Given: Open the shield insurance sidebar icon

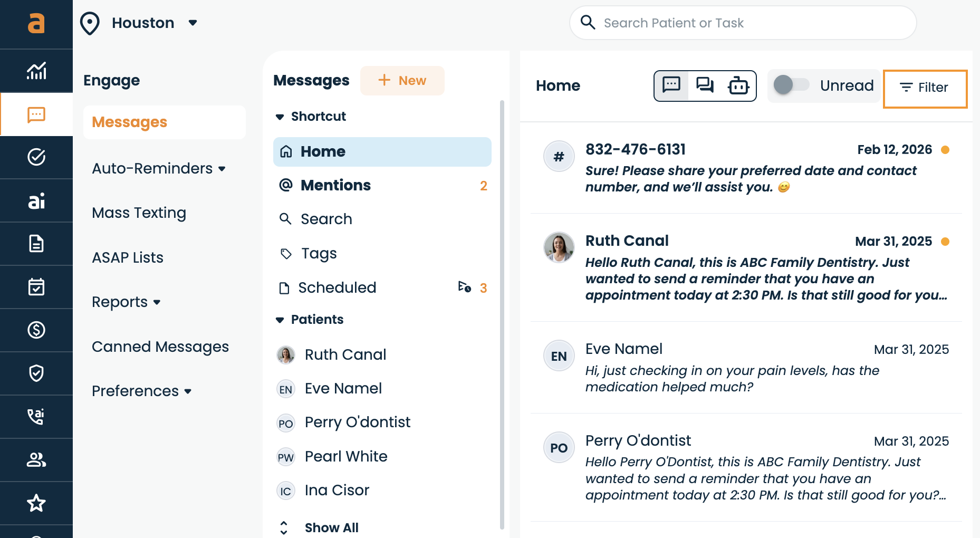Looking at the screenshot, I should coord(36,373).
